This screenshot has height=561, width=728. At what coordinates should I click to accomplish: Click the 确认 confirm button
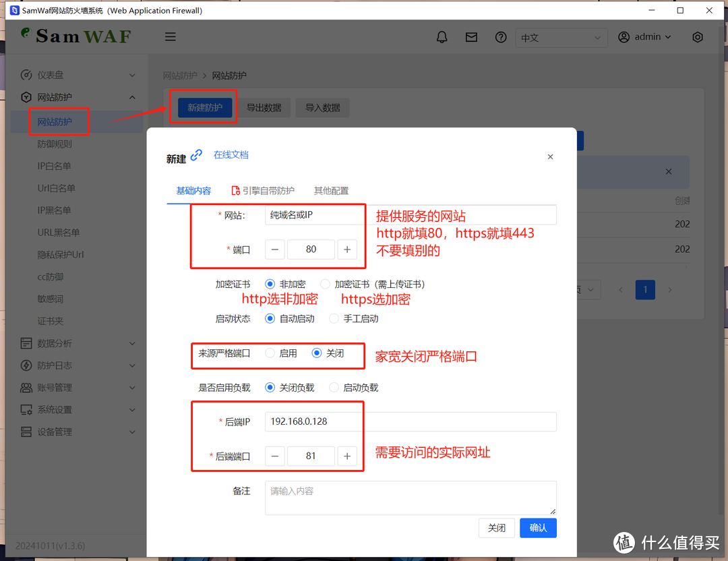(x=538, y=528)
